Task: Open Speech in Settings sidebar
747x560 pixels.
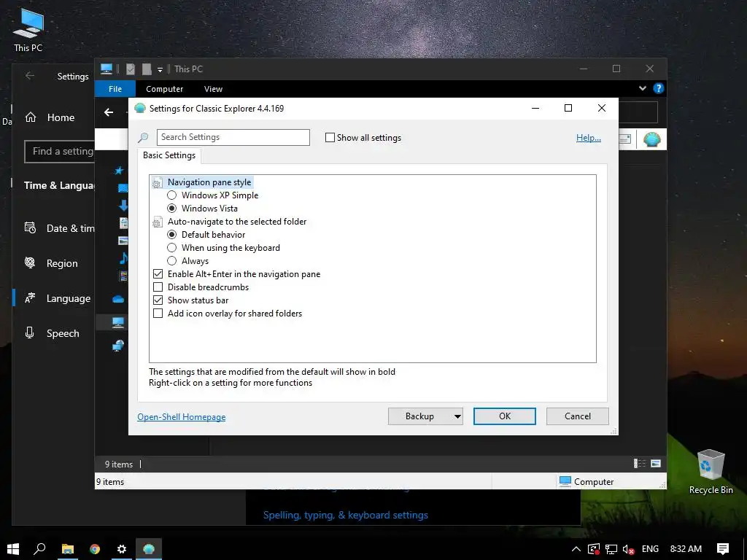Action: 53,333
